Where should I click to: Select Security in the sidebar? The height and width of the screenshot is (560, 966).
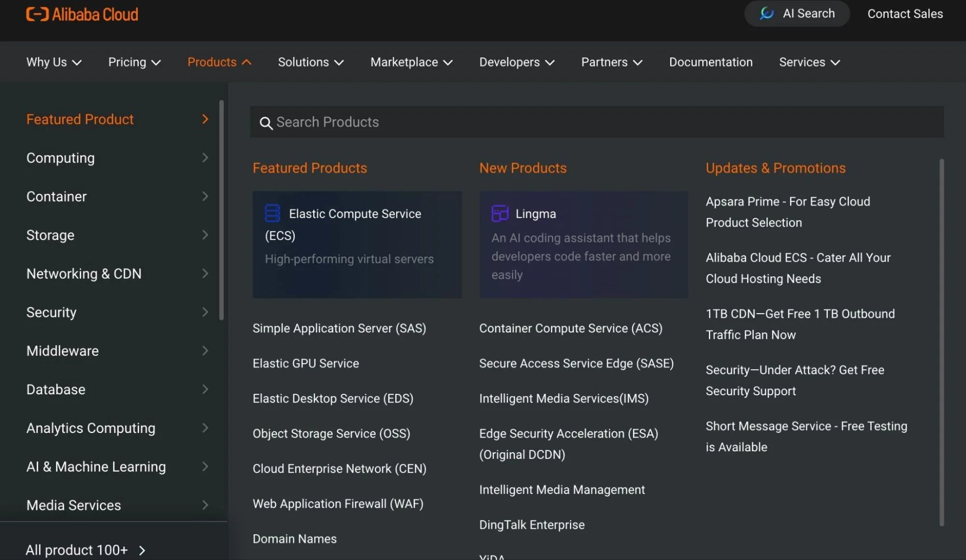point(51,312)
